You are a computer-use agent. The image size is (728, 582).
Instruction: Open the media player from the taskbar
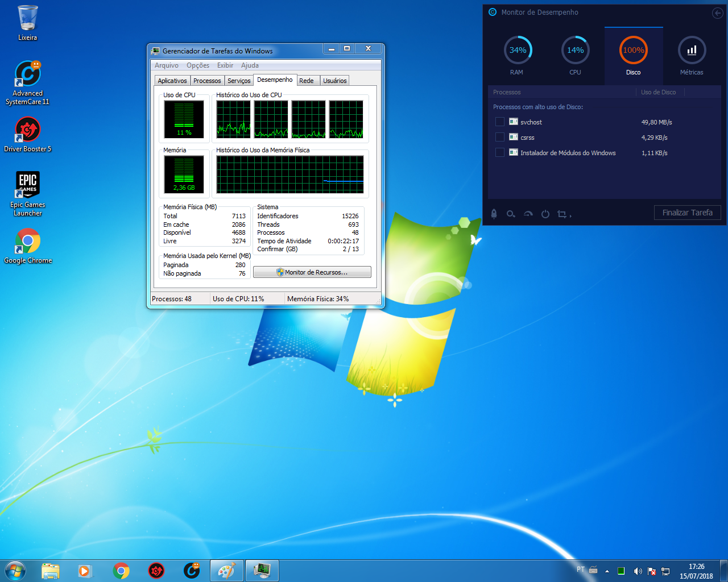point(85,571)
